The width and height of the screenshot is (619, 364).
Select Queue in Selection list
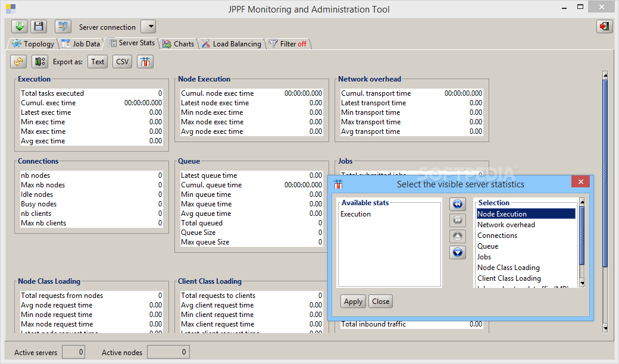pos(526,246)
